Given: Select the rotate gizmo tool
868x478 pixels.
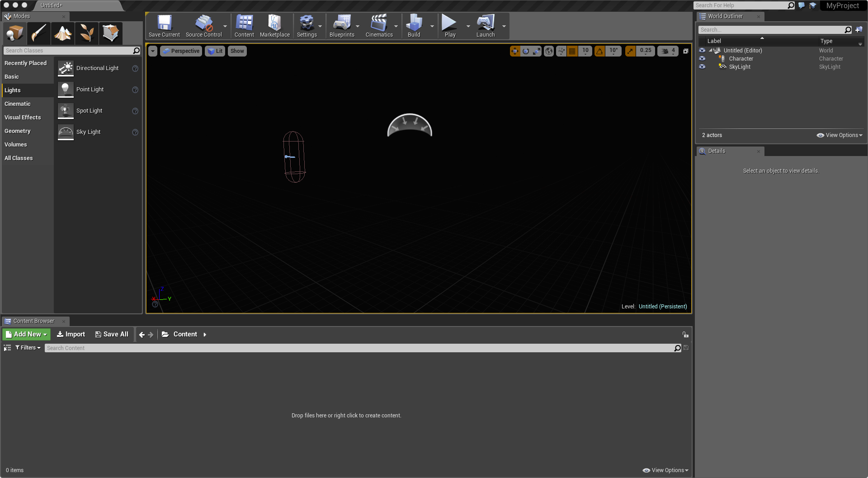Looking at the screenshot, I should [526, 51].
